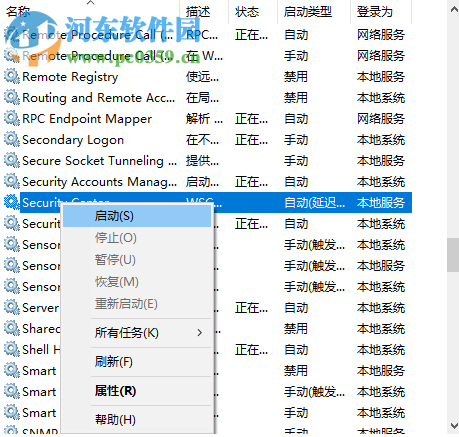Choose 刷新(F) in the context menu

coord(137,362)
